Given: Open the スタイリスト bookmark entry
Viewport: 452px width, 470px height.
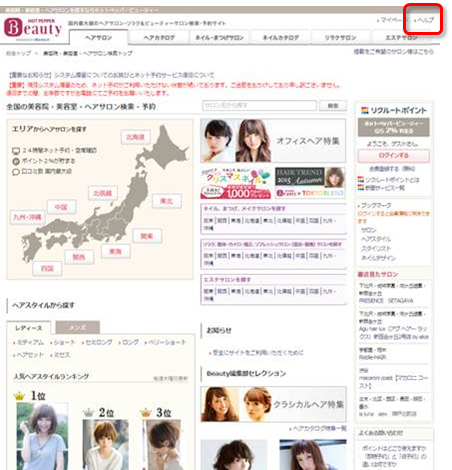Looking at the screenshot, I should pyautogui.click(x=376, y=248).
